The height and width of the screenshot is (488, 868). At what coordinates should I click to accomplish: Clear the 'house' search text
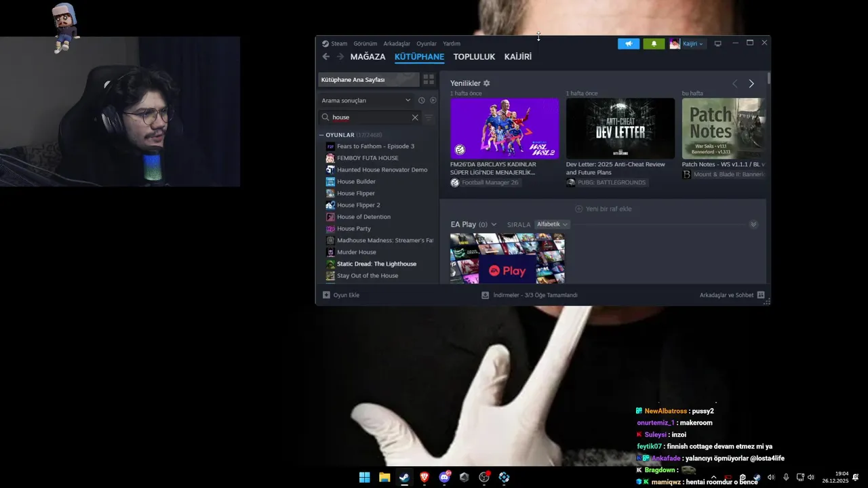click(x=415, y=117)
